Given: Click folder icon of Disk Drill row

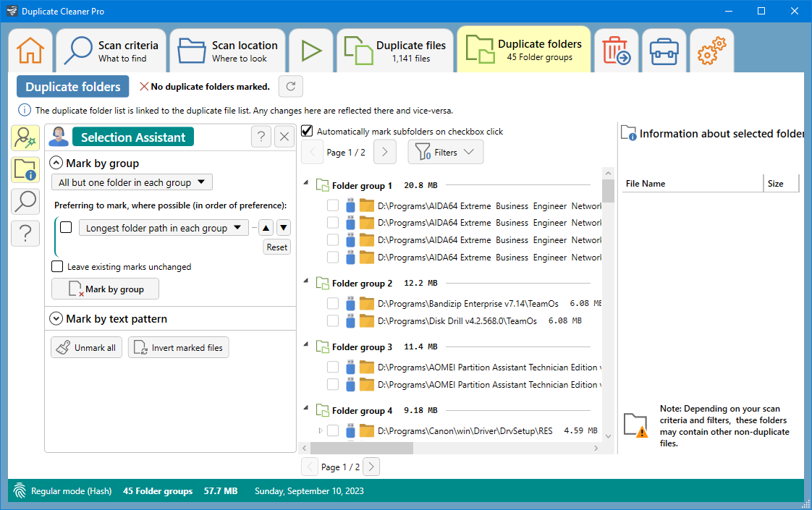Looking at the screenshot, I should pyautogui.click(x=367, y=321).
